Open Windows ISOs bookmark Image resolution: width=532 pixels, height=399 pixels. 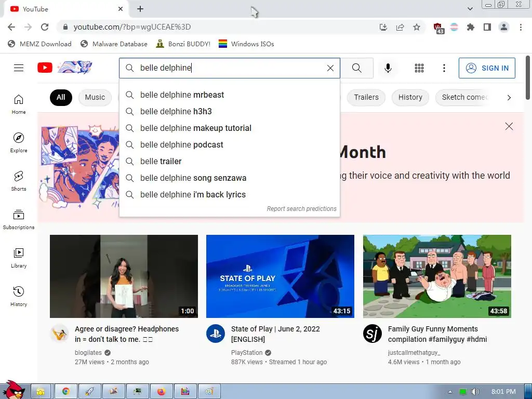pos(246,44)
